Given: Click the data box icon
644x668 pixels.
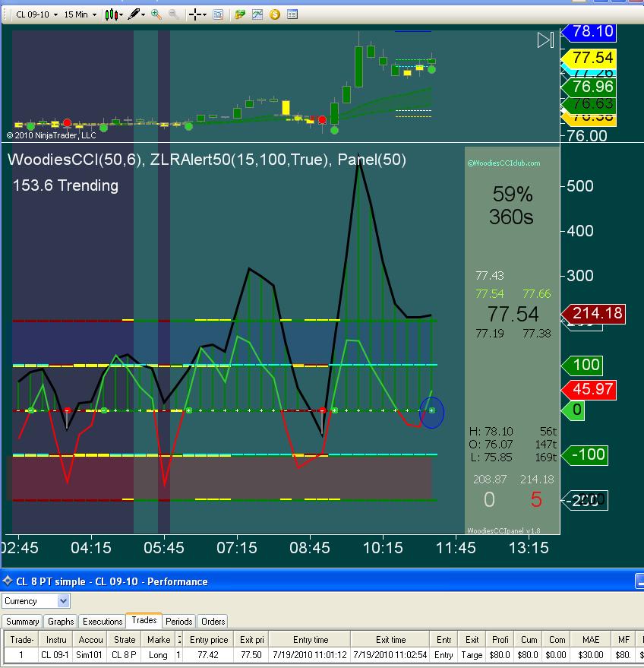Looking at the screenshot, I should [x=218, y=14].
